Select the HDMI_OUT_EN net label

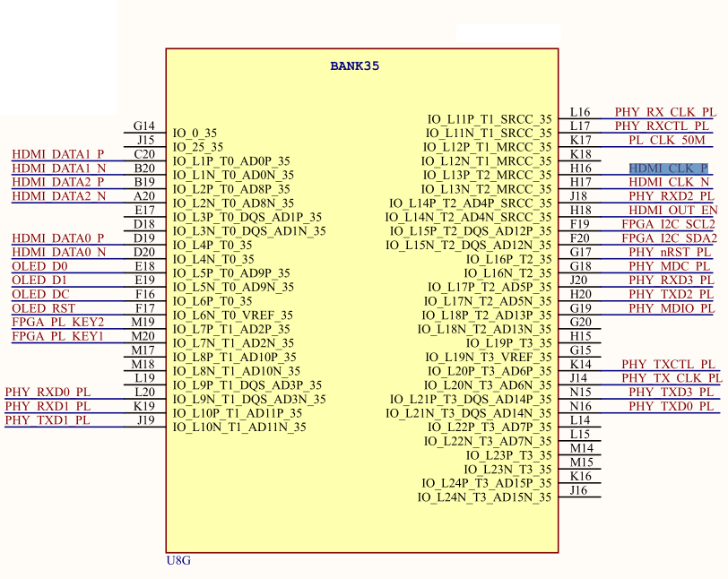(673, 210)
